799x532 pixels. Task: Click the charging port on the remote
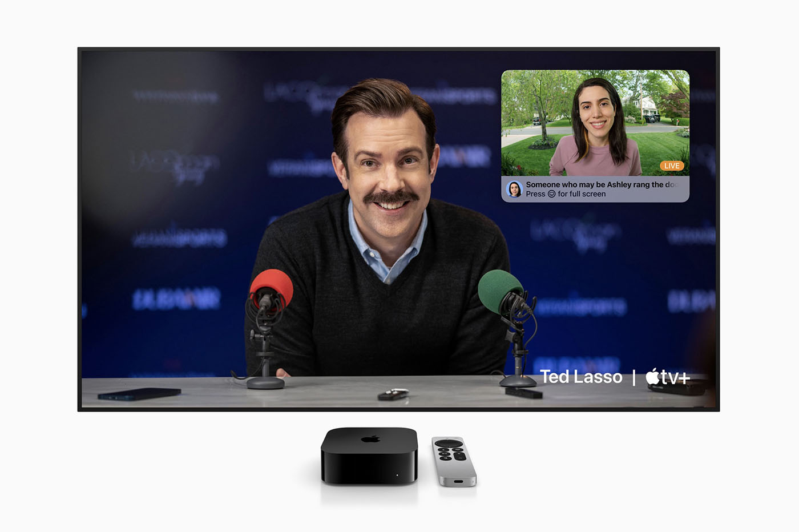(458, 481)
